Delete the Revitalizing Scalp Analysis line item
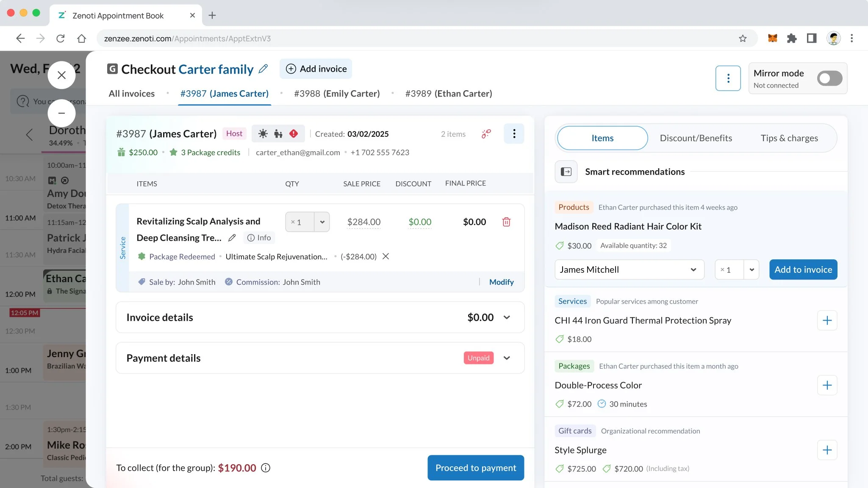868x488 pixels. (506, 222)
